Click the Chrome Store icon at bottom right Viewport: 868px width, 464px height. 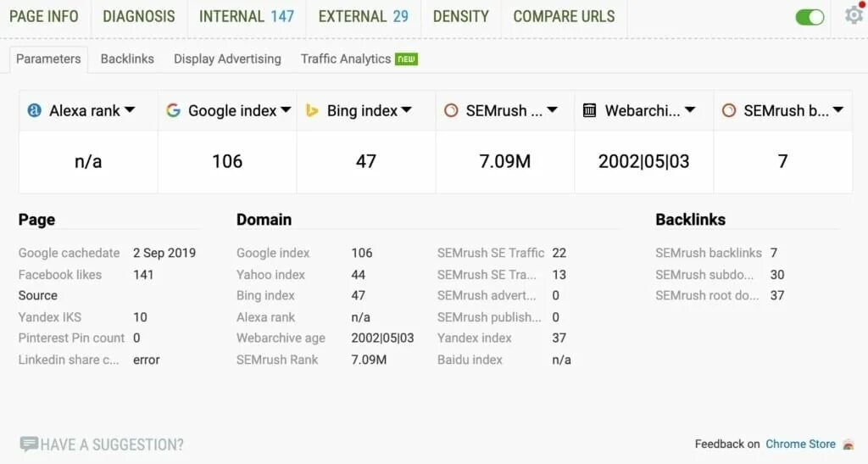(x=848, y=444)
